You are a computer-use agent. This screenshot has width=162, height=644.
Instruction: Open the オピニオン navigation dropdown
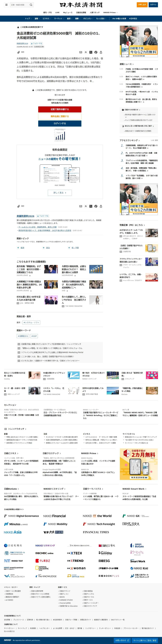[x=88, y=19]
